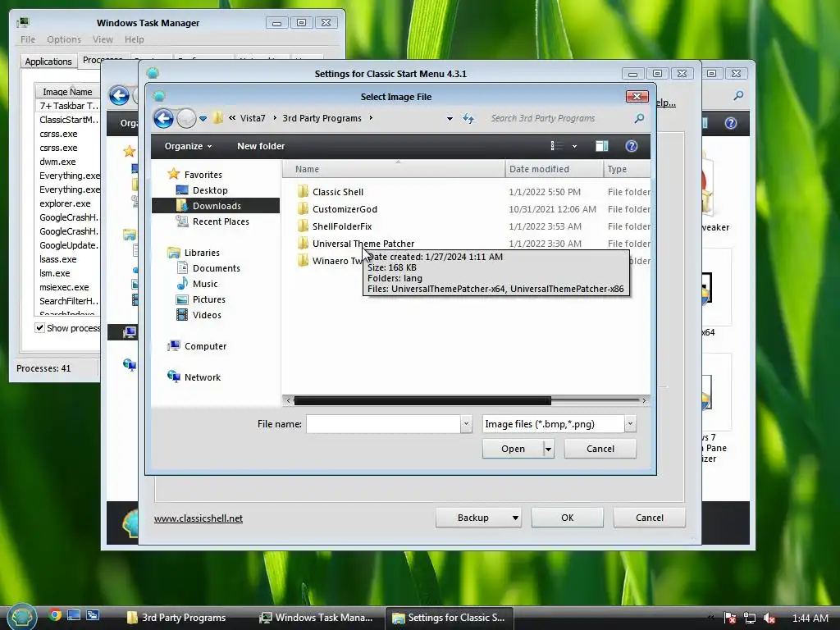Select the Universal Theme Patcher folder icon

303,243
